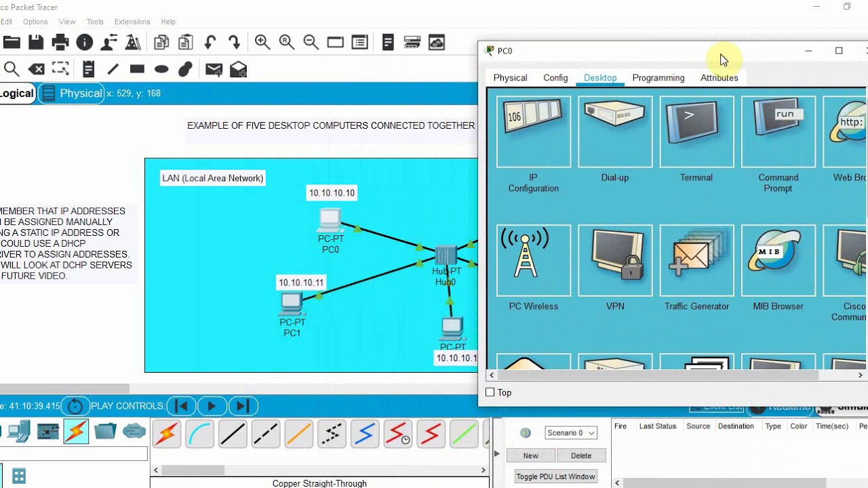Click the 10.10.10.10 address label
Viewport: 868px width, 488px height.
point(332,193)
